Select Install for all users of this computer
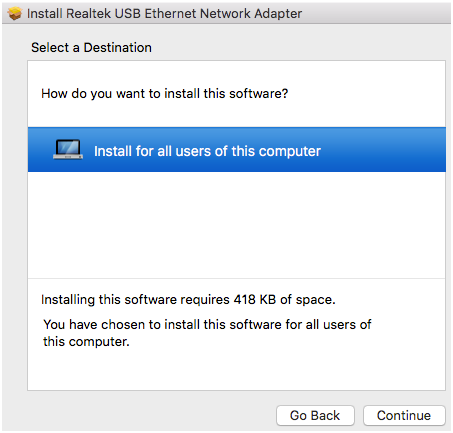 [x=237, y=150]
